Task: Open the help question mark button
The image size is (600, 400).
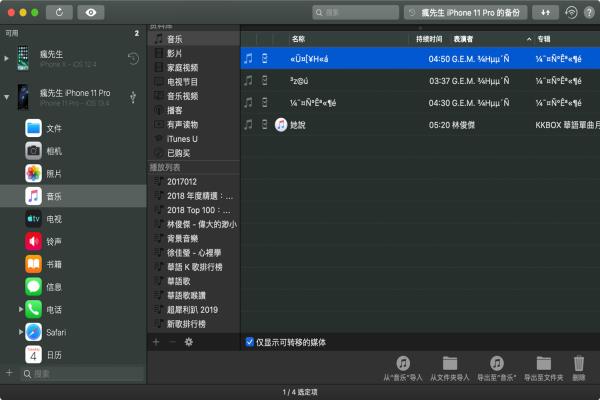Action: point(589,13)
